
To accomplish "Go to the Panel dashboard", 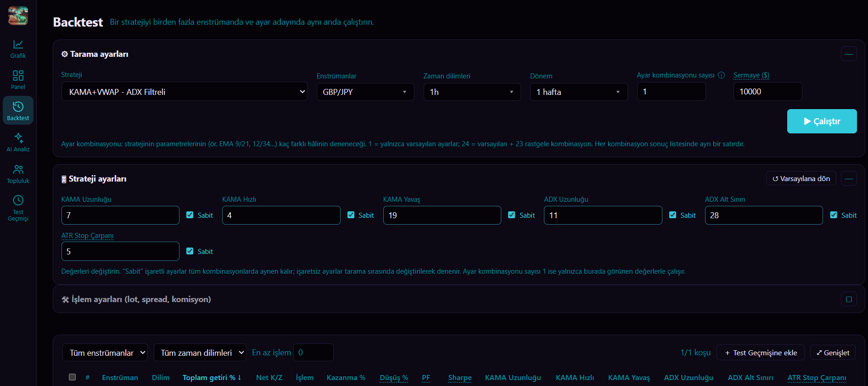I will click(x=18, y=80).
